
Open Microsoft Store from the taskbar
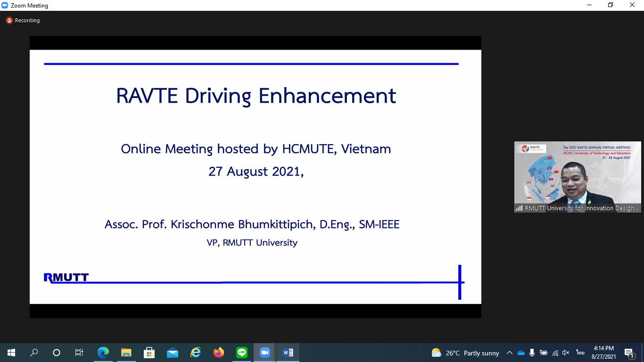coord(149,353)
